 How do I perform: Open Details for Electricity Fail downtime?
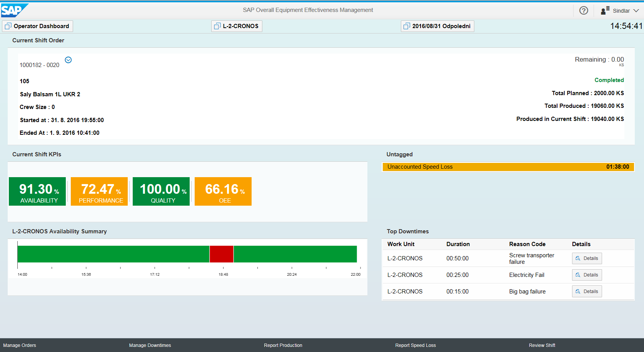click(x=587, y=275)
